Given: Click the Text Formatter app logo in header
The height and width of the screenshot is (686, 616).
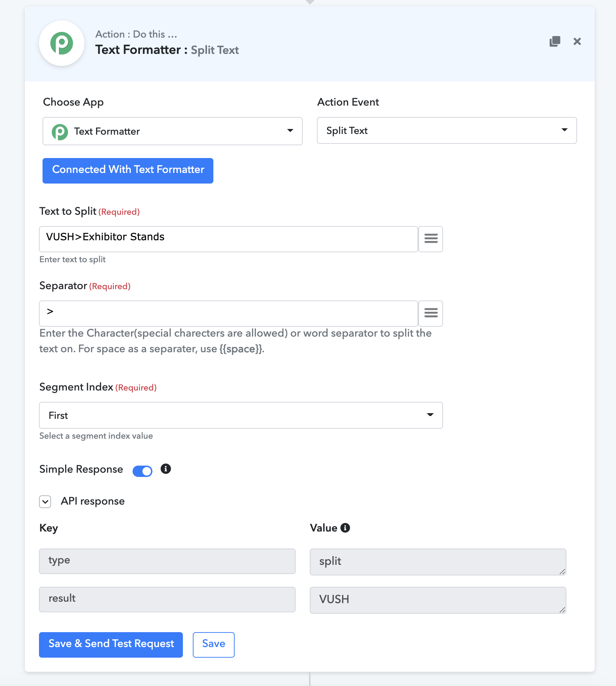Looking at the screenshot, I should pos(62,43).
